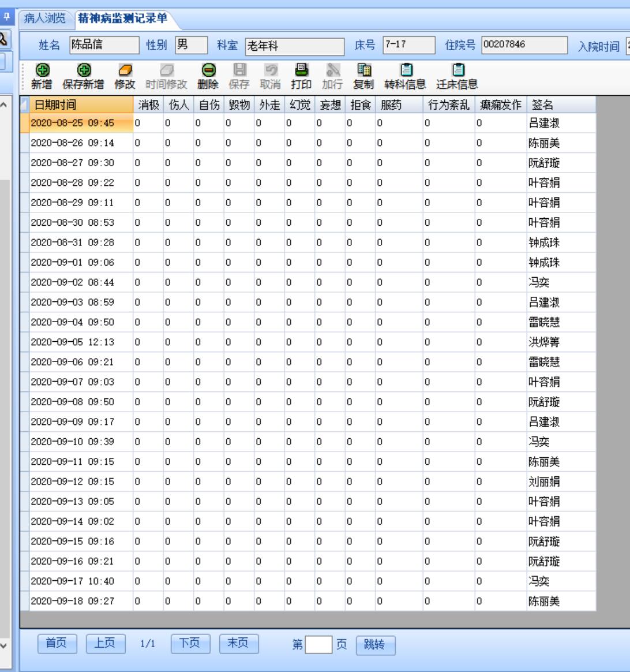Click the 新增 (add) green plus icon
Image resolution: width=630 pixels, height=672 pixels.
[42, 70]
